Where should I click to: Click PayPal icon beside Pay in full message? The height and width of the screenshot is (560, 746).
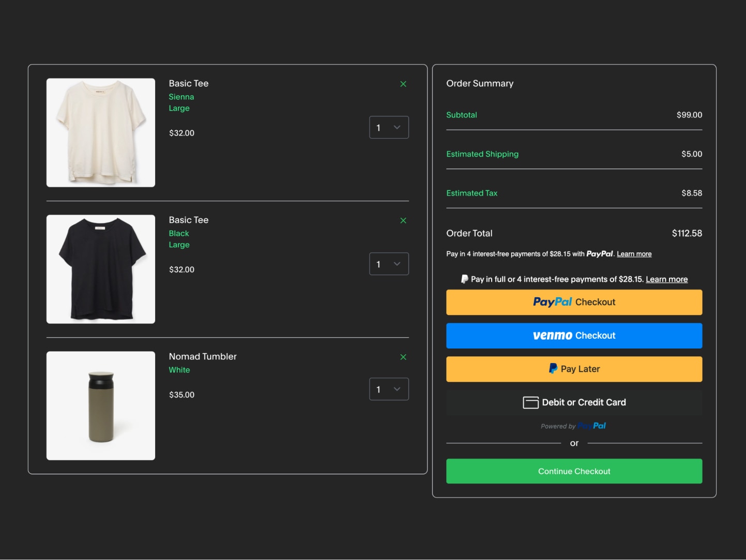(x=464, y=279)
